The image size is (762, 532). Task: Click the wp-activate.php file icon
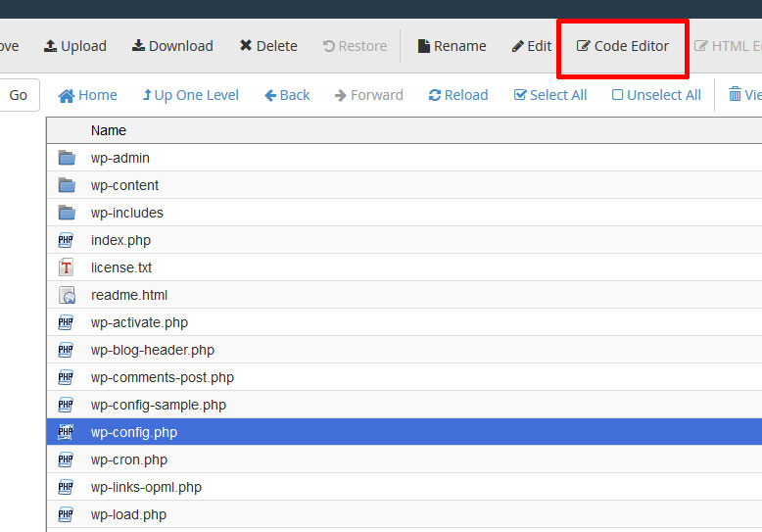click(66, 322)
